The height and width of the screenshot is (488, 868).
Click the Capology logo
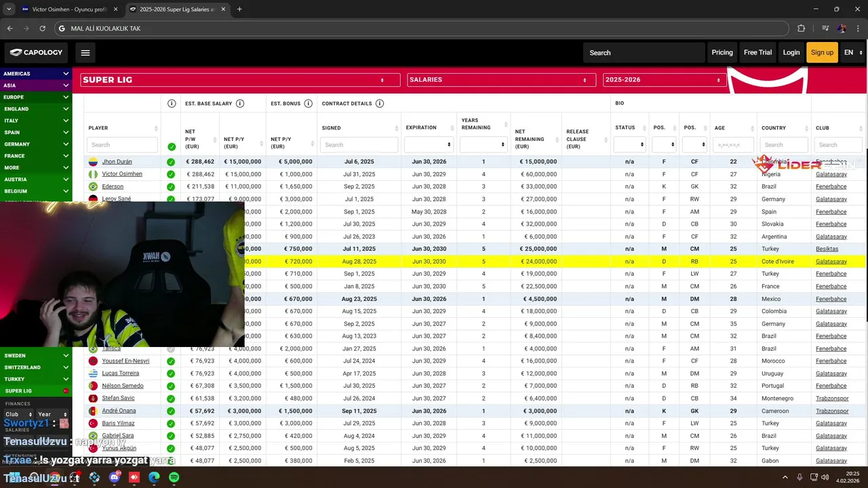[x=37, y=52]
